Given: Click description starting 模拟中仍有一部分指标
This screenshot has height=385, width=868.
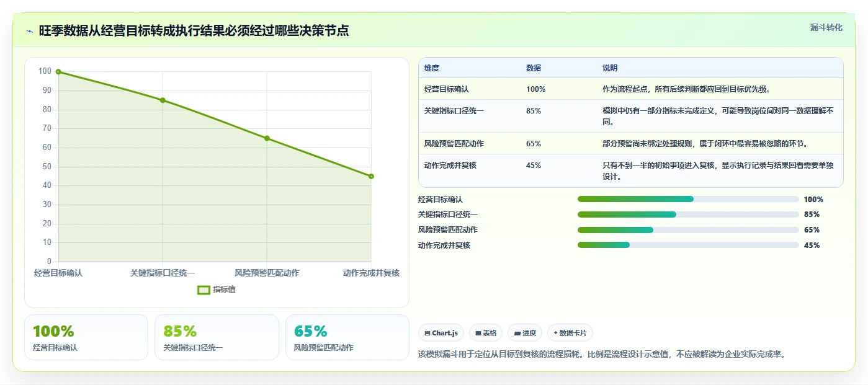Looking at the screenshot, I should tap(718, 117).
